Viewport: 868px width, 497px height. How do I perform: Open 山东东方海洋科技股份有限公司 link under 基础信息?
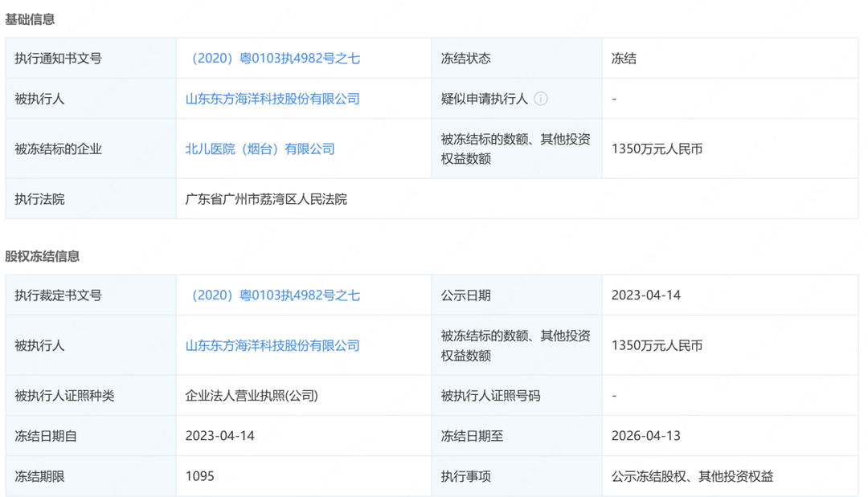click(x=272, y=99)
